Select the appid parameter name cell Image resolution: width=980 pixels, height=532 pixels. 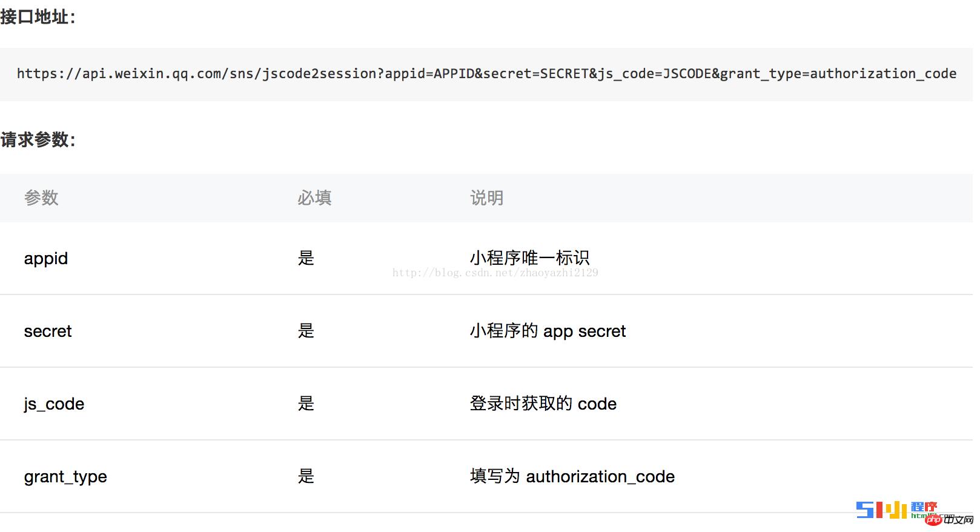[46, 259]
